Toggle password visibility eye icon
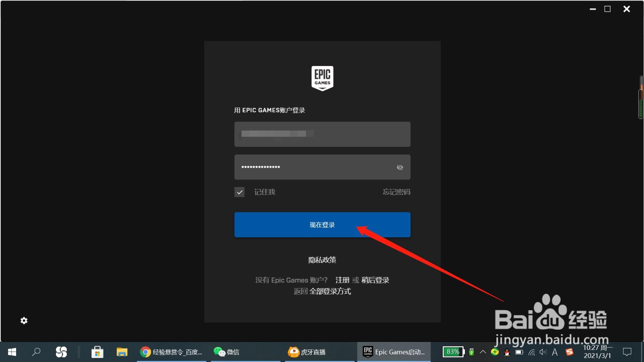The image size is (644, 362). [400, 167]
